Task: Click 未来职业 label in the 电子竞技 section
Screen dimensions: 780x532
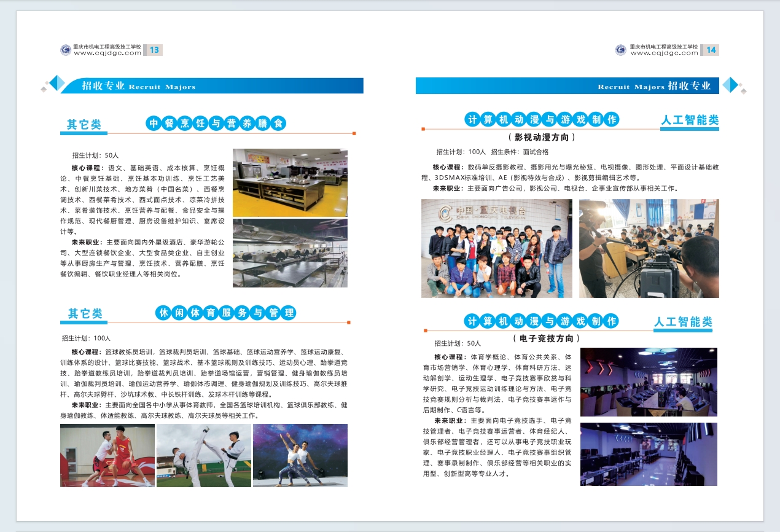Action: pos(450,420)
